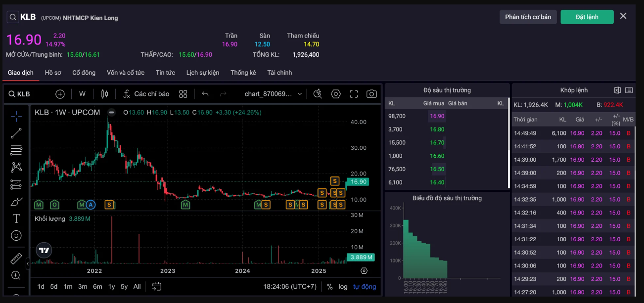Select the forecast and measurement tool
The width and height of the screenshot is (644, 303).
click(16, 184)
